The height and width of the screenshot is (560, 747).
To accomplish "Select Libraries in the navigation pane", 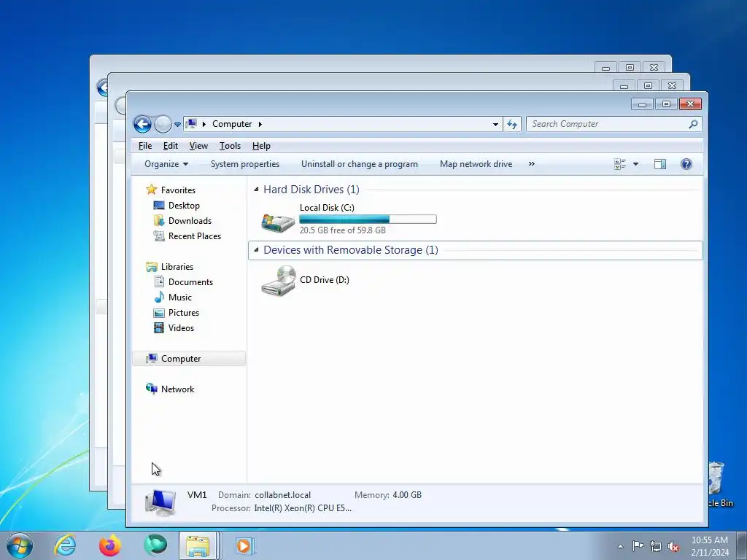I will pos(177,267).
